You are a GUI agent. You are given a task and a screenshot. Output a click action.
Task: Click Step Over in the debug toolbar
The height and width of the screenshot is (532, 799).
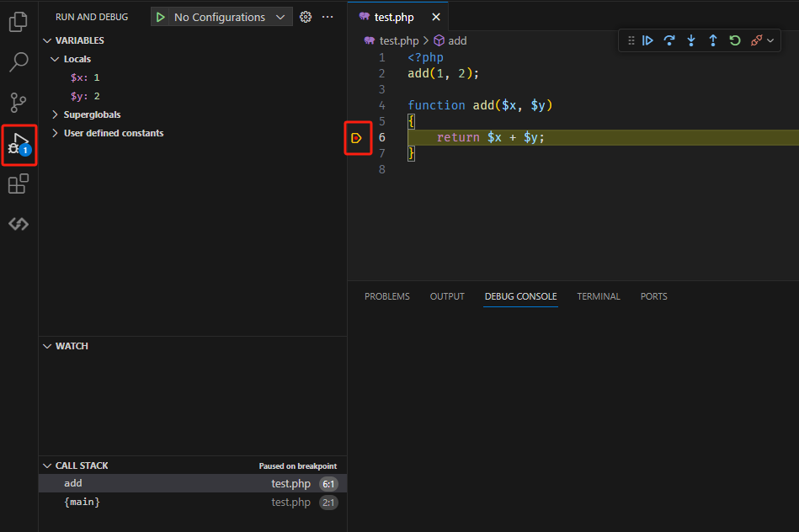669,40
